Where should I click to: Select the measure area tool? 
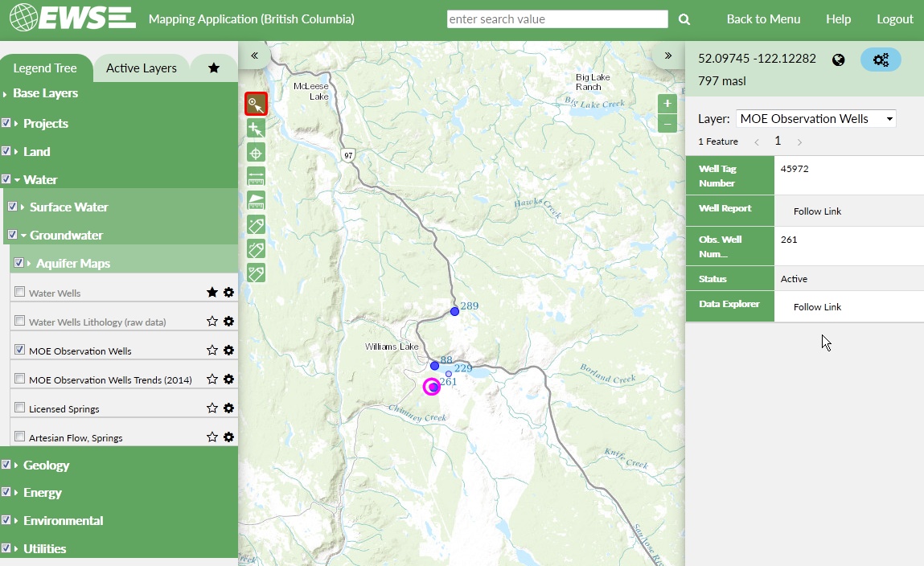(256, 201)
